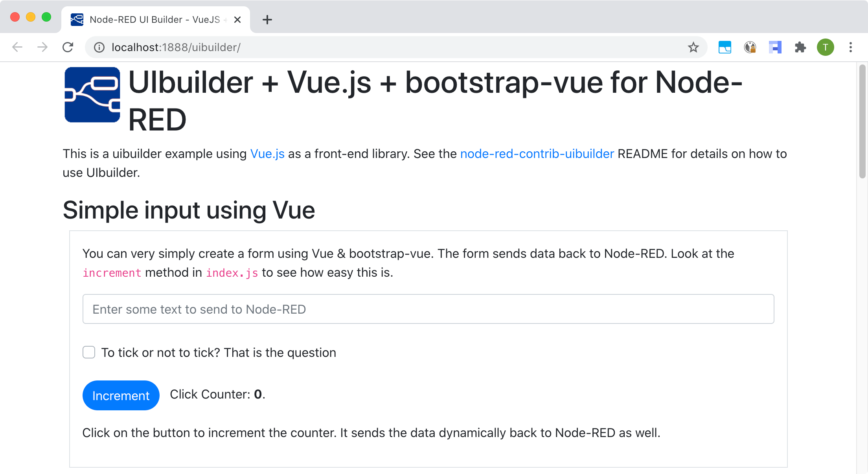Click the blue picture extension icon
This screenshot has height=474, width=868.
coord(725,48)
